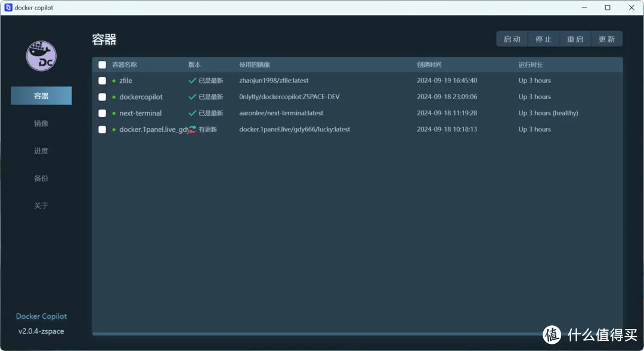Select the dockercopilot container name

coord(141,97)
